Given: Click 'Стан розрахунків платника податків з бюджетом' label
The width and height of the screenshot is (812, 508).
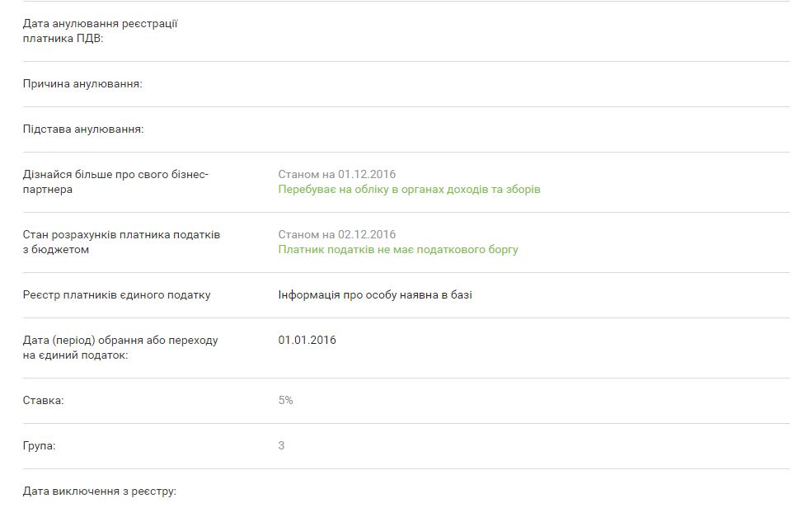Looking at the screenshot, I should click(121, 242).
